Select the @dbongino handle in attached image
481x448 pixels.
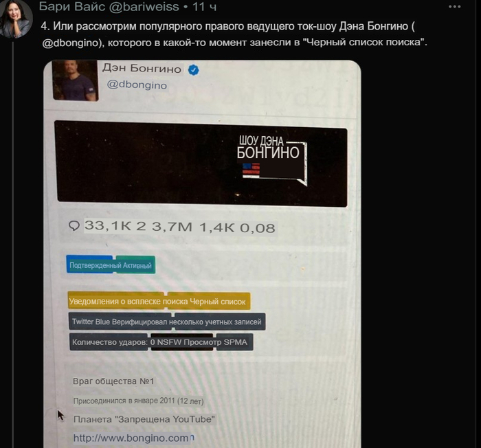pyautogui.click(x=137, y=85)
